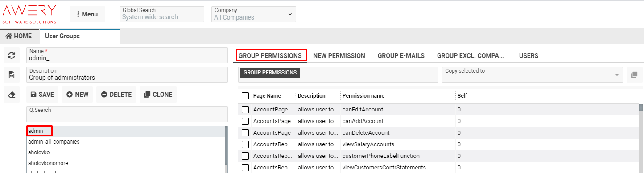Save the user group with SAVE
This screenshot has width=644, height=173.
[42, 95]
